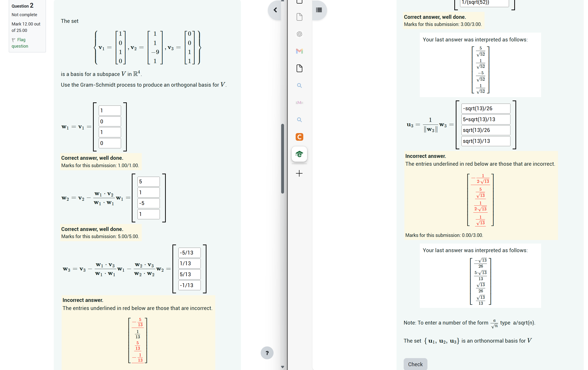Open help via the question mark button

[267, 353]
